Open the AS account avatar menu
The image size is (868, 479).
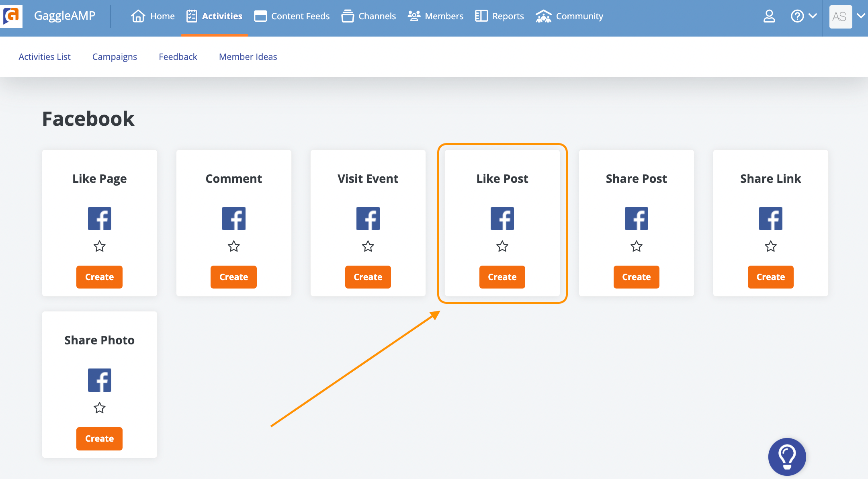pyautogui.click(x=840, y=17)
